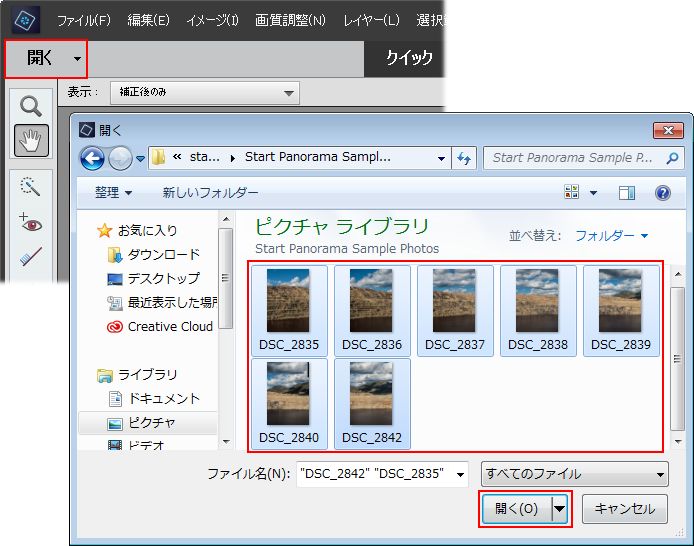Screen dimensions: 694x546
Task: Click the sta... path segment
Action: pyautogui.click(x=204, y=157)
